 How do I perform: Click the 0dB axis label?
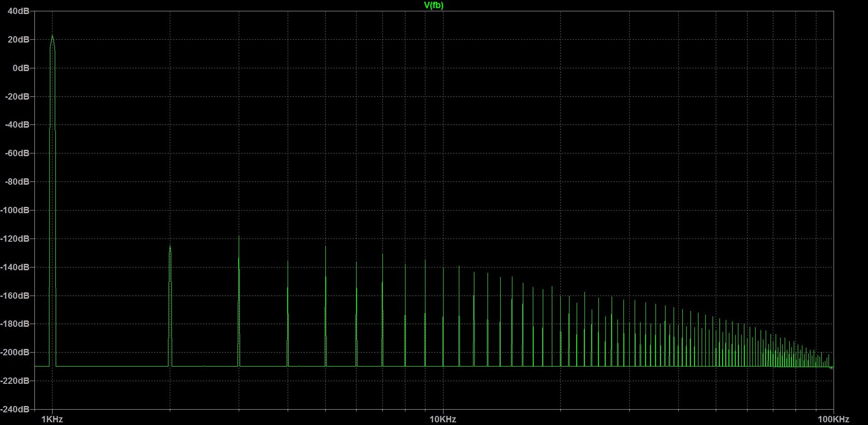coord(21,68)
